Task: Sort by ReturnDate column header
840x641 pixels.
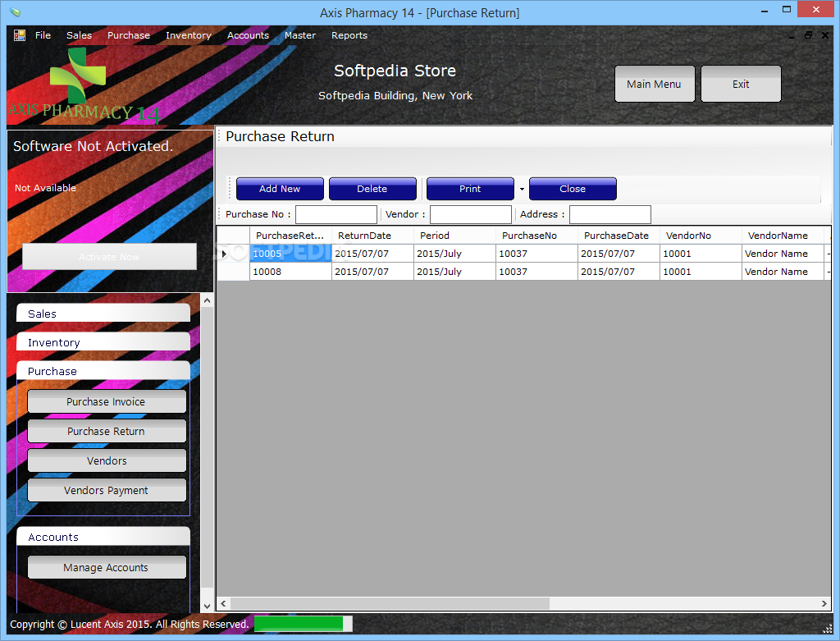Action: [x=372, y=236]
